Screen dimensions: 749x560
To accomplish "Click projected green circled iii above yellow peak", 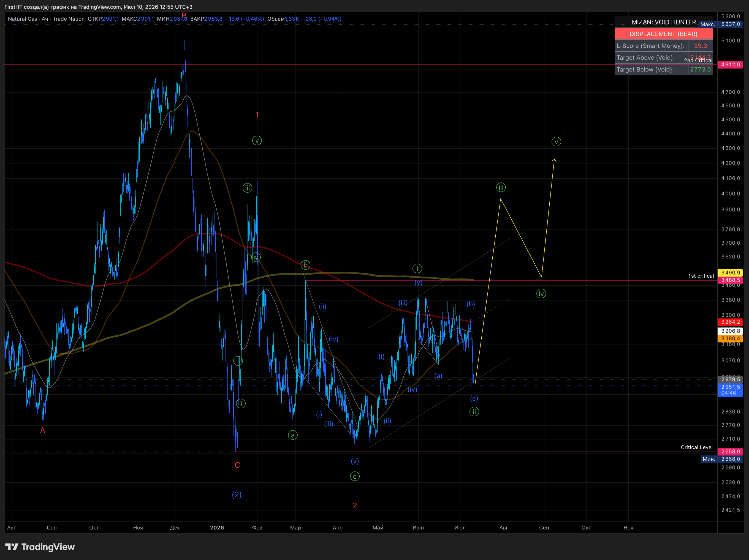I will pos(501,187).
